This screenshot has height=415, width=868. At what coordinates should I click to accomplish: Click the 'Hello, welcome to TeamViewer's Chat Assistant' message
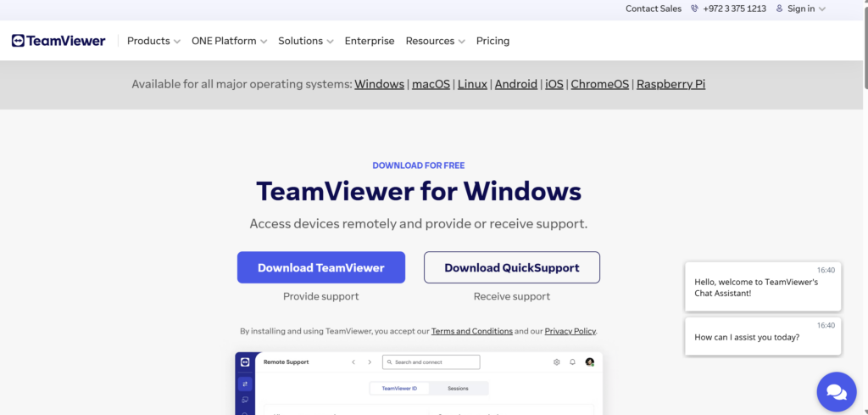[763, 287]
